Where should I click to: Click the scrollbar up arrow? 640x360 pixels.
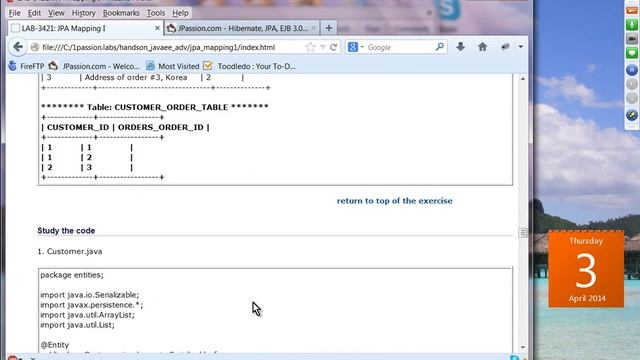click(x=523, y=78)
